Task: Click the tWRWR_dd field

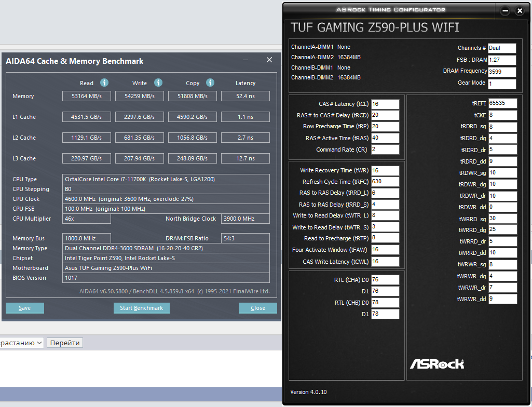Action: coord(502,299)
